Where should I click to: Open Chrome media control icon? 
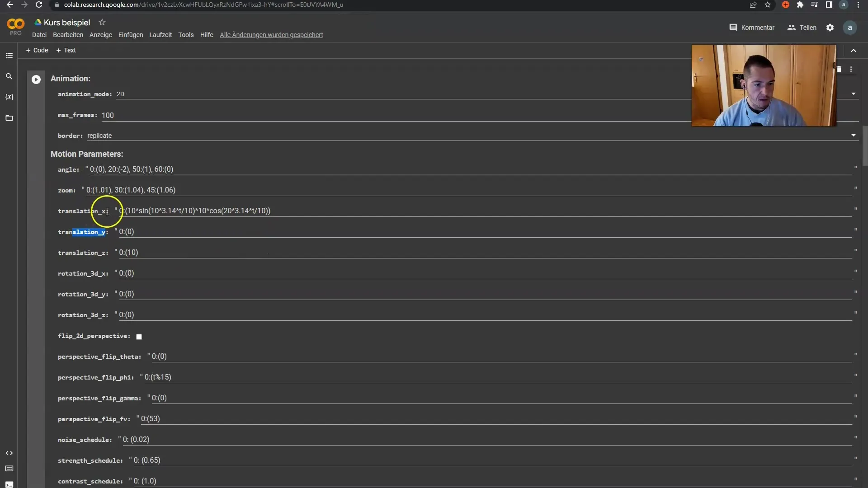[x=815, y=5]
